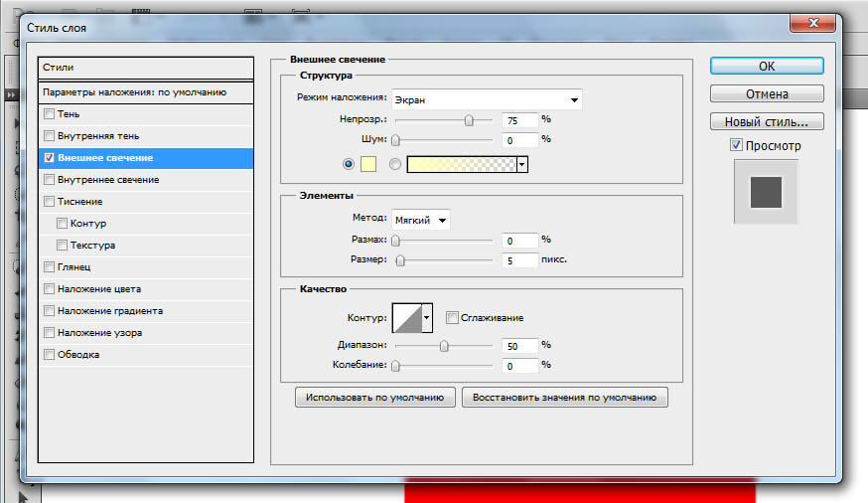Tick the Контур sub-effect checkbox

(x=62, y=224)
